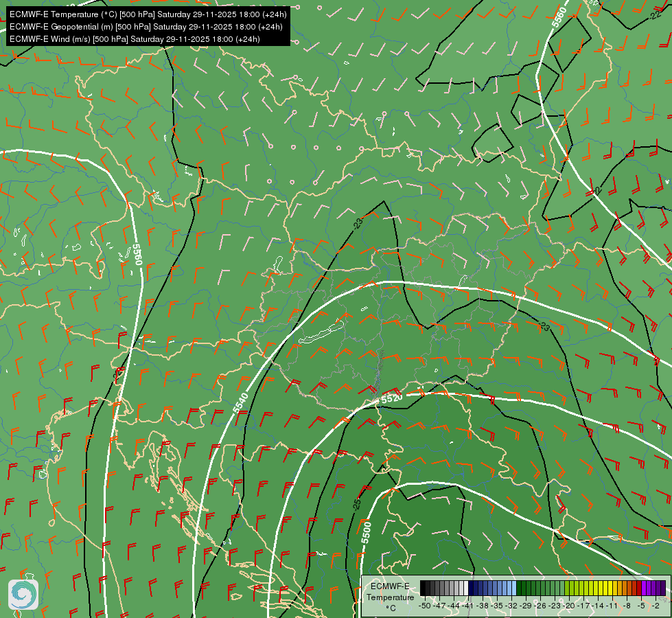Select the ECMWF-E Wind 500 hPa title line

pyautogui.click(x=135, y=39)
